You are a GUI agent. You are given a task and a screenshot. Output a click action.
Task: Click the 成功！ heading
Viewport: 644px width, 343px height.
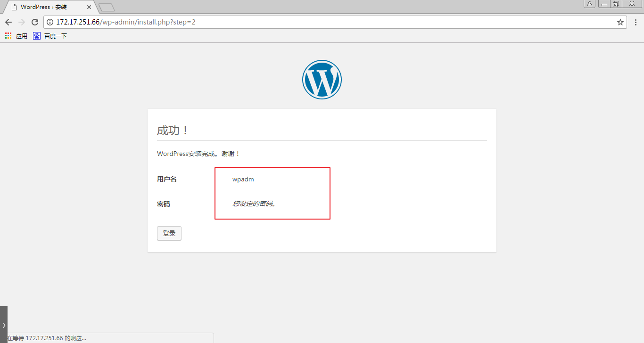coord(173,131)
